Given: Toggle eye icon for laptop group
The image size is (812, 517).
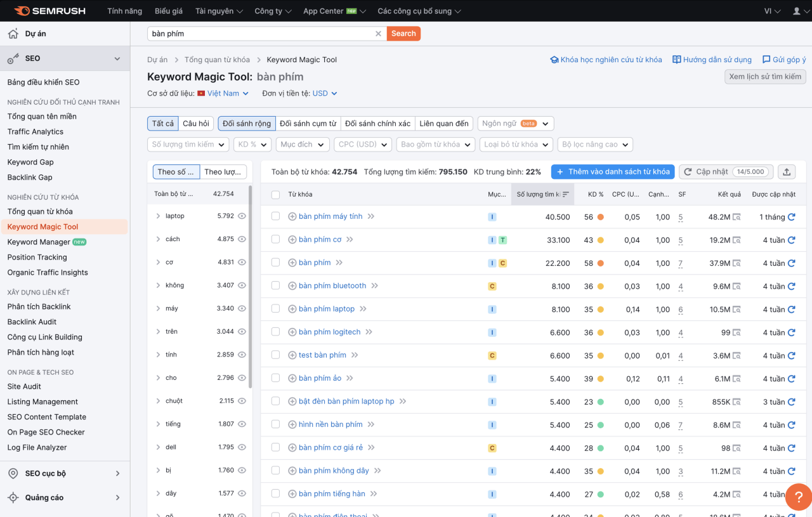Looking at the screenshot, I should pos(242,216).
